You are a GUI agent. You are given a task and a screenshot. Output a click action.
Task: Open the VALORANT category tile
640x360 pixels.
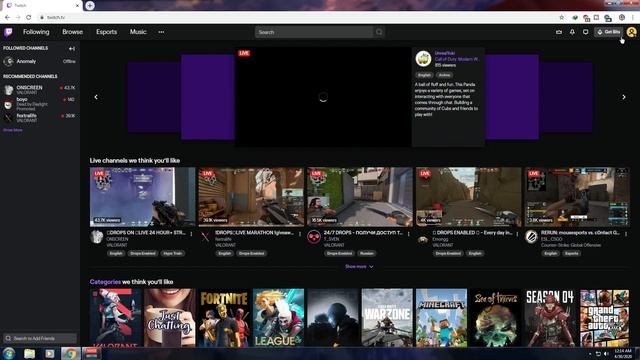[116, 318]
